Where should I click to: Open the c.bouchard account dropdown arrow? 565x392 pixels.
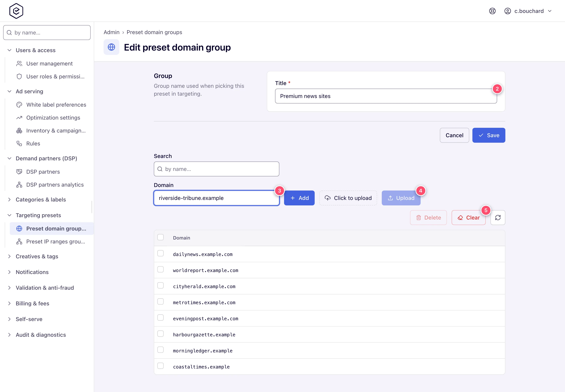coord(550,11)
